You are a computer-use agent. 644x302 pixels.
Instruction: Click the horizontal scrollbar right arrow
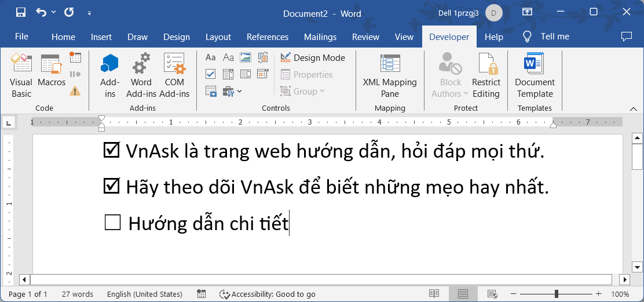tap(624, 280)
